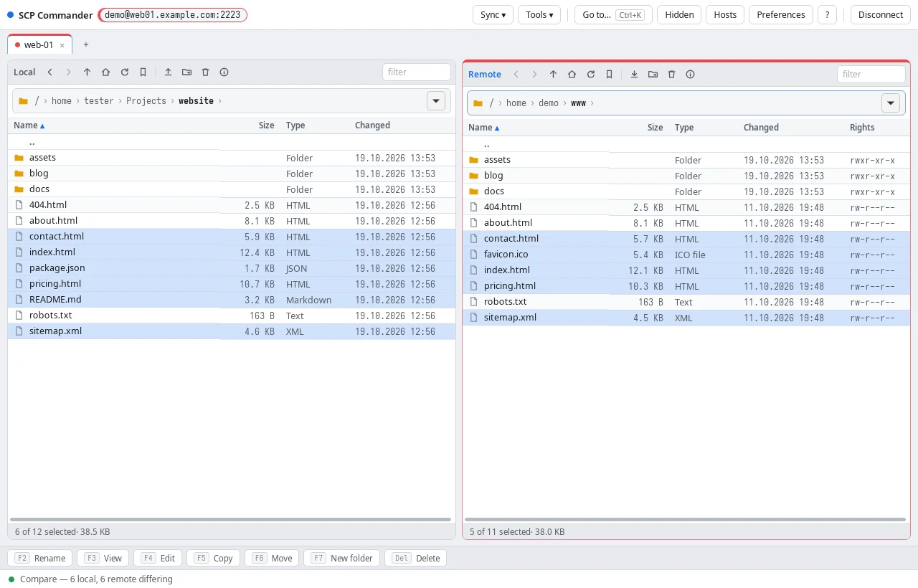Click the Remote panel trash icon
The image size is (918, 588).
pyautogui.click(x=672, y=74)
